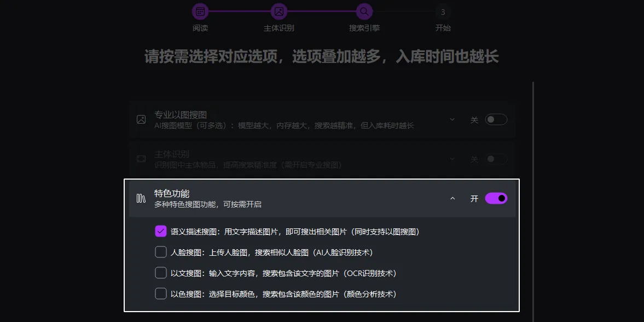Enable 以文搜图 OCR option
The image size is (644, 322).
pos(160,273)
